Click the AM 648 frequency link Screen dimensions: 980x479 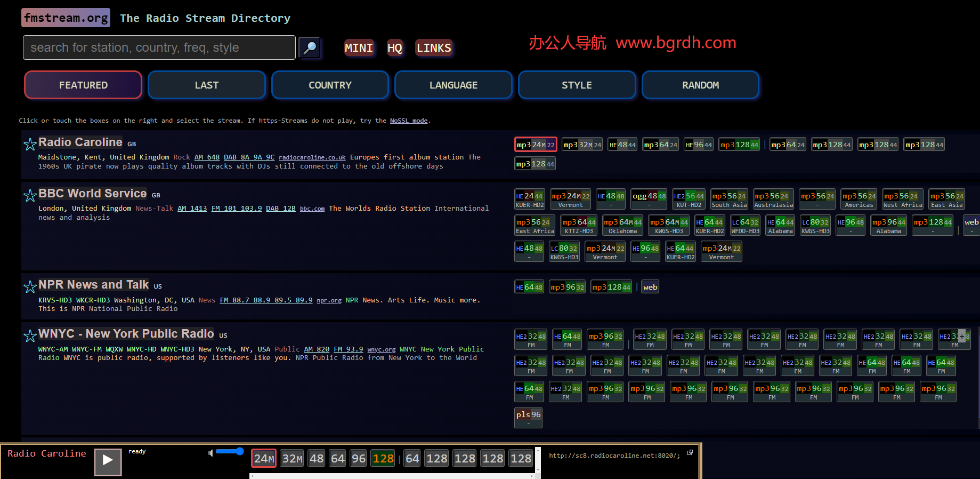pos(207,157)
